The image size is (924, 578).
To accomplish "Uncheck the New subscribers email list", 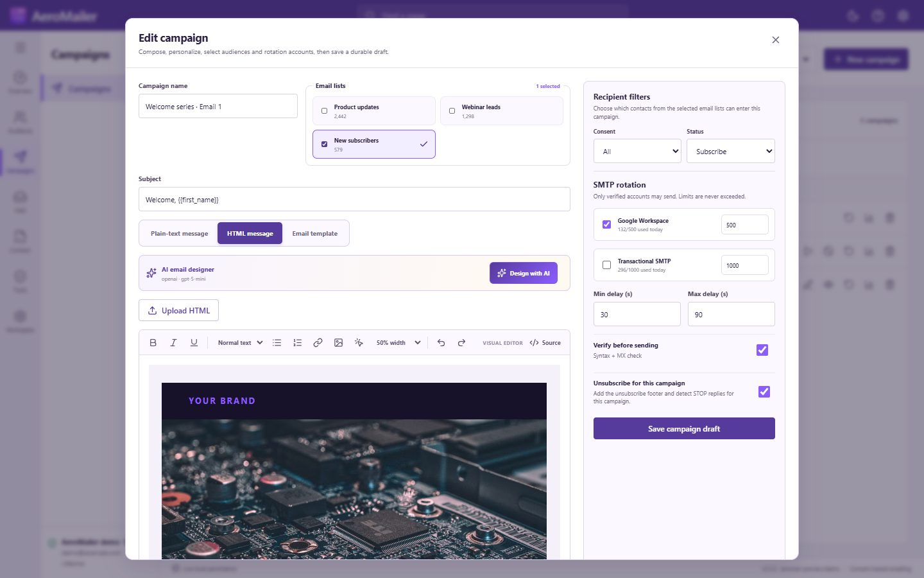I will point(324,144).
